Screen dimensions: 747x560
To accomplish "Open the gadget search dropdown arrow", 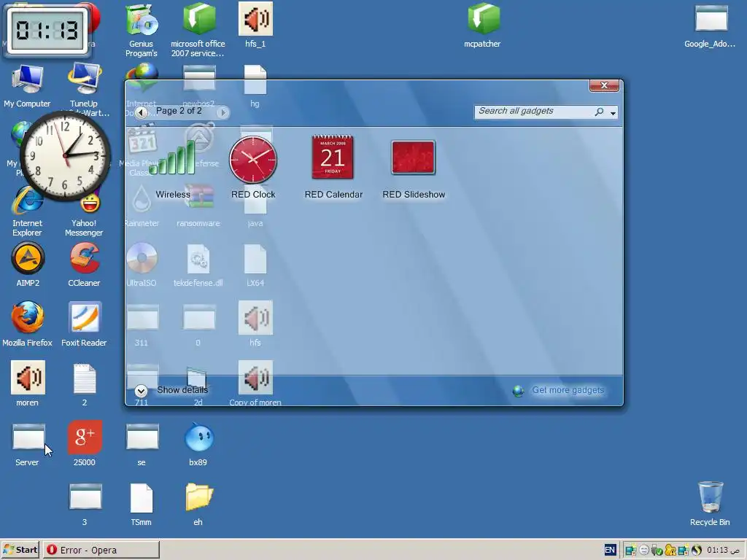I will coord(613,113).
